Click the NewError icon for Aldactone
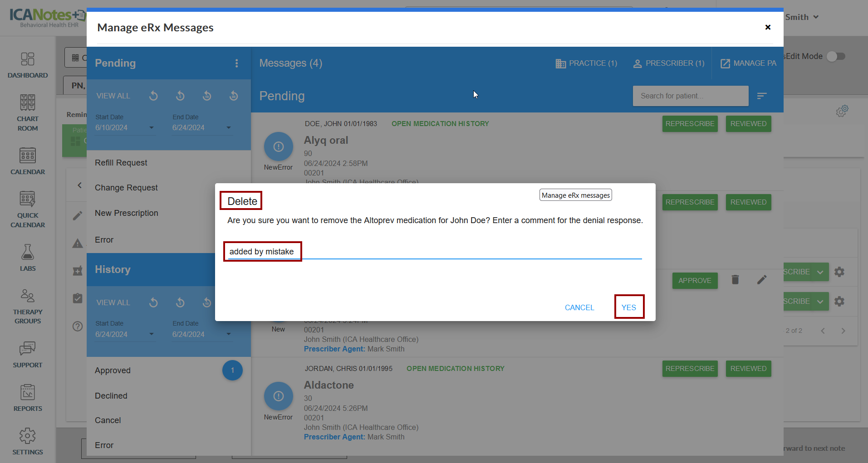Screen dimensions: 868x463 pyautogui.click(x=279, y=396)
